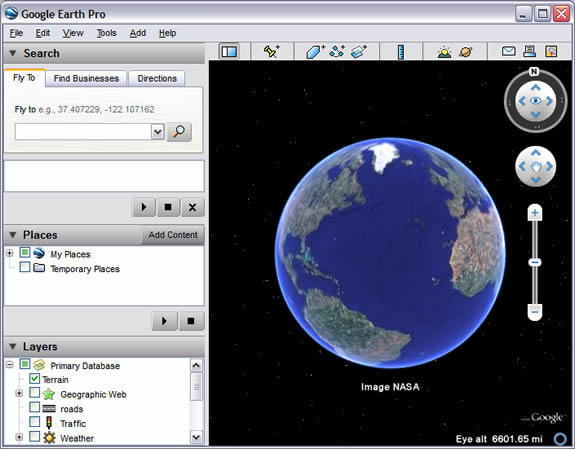The height and width of the screenshot is (452, 575).
Task: Open the View menu
Action: [x=73, y=33]
